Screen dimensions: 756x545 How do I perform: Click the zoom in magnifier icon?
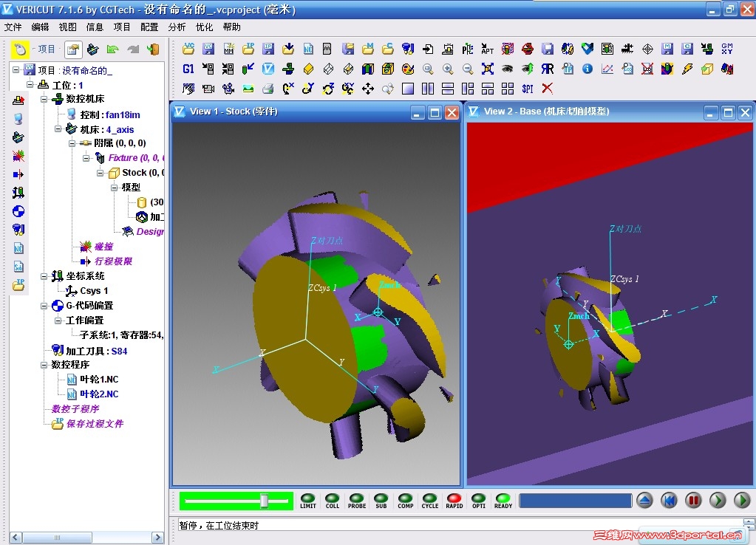[448, 69]
